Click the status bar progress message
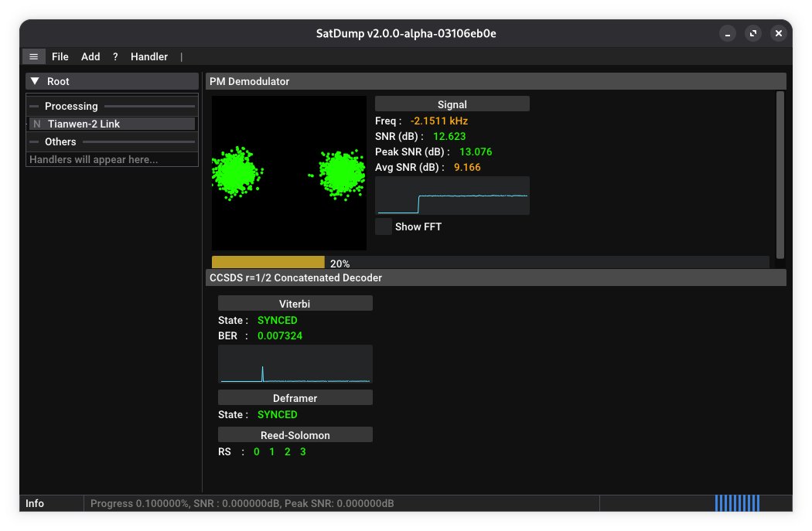Screen dimensions: 812x531 click(242, 503)
